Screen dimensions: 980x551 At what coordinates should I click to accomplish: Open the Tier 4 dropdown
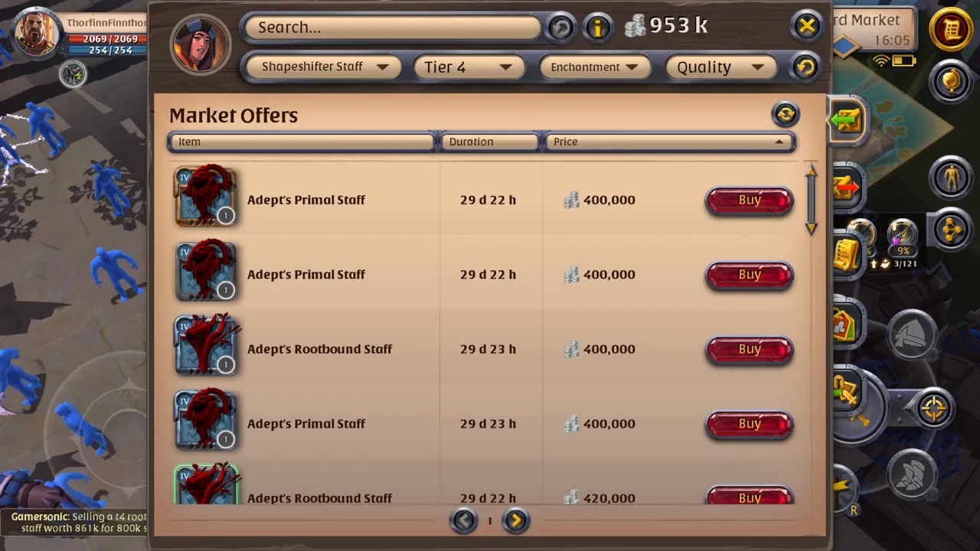[469, 67]
